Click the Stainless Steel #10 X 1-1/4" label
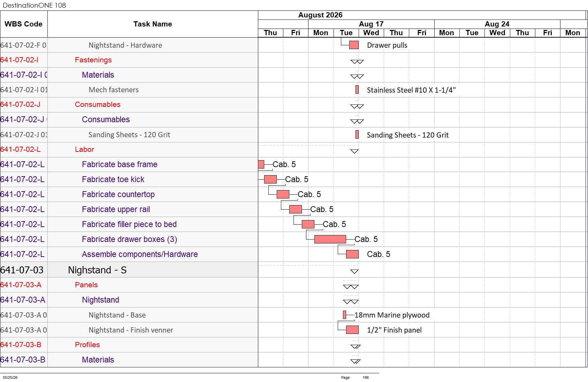The image size is (588, 382). 411,90
